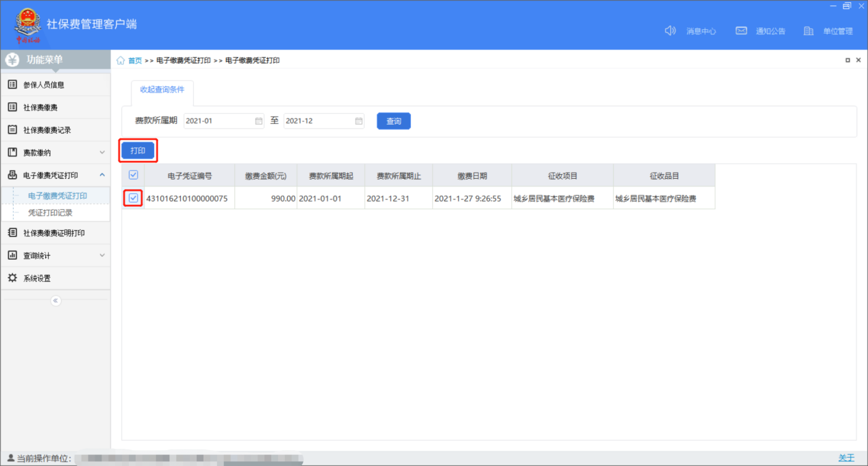Collapse the sidebar using the double-arrow icon
868x466 pixels.
[56, 301]
